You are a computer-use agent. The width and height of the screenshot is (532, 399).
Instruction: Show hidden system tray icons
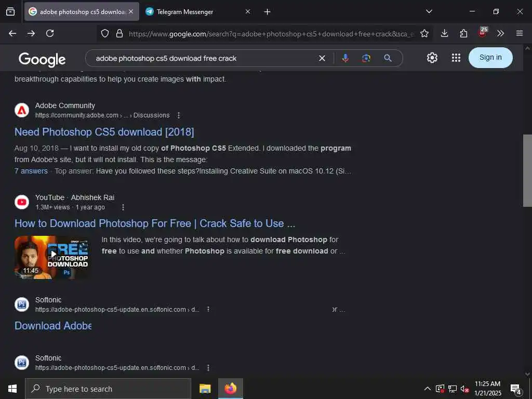[428, 389]
